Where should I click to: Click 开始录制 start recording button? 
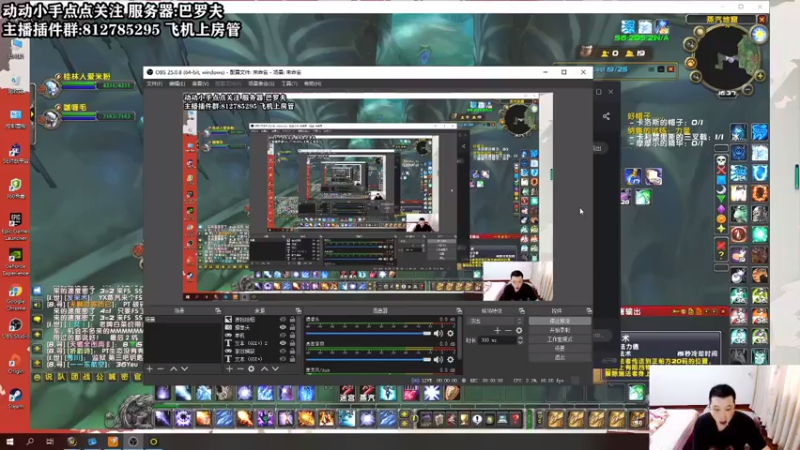[560, 330]
